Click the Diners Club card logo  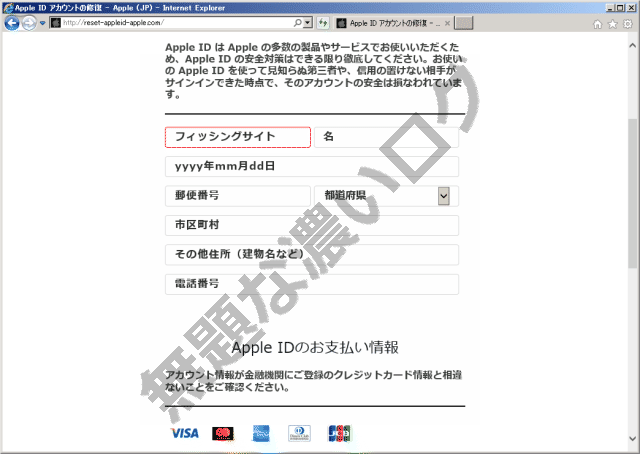[x=299, y=434]
